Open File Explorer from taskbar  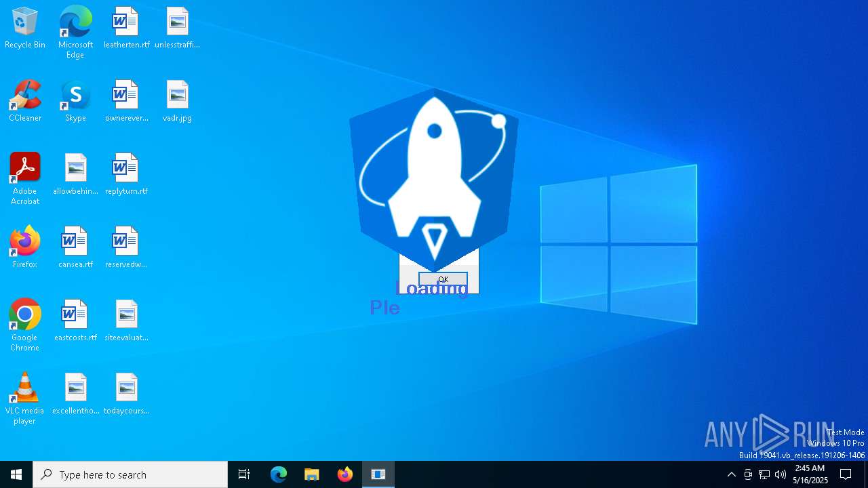(312, 474)
